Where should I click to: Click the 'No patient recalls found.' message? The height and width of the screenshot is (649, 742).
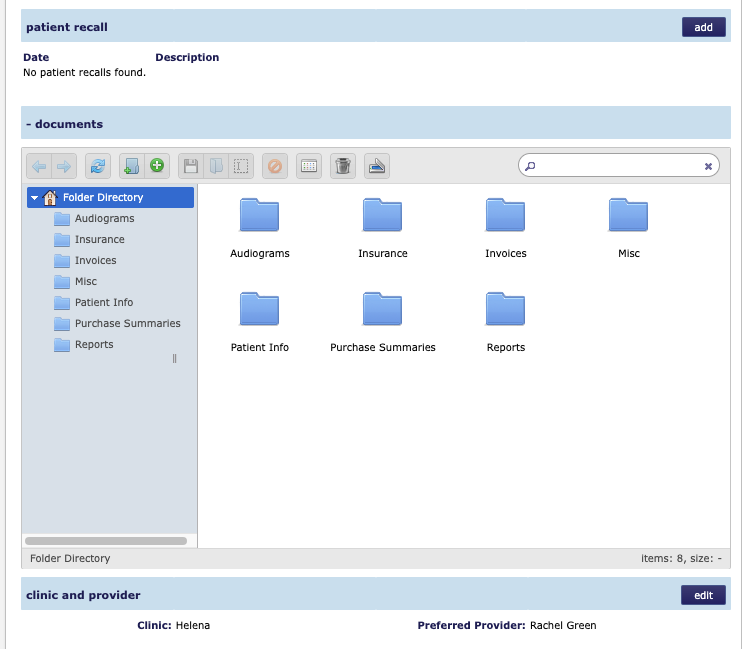click(85, 72)
